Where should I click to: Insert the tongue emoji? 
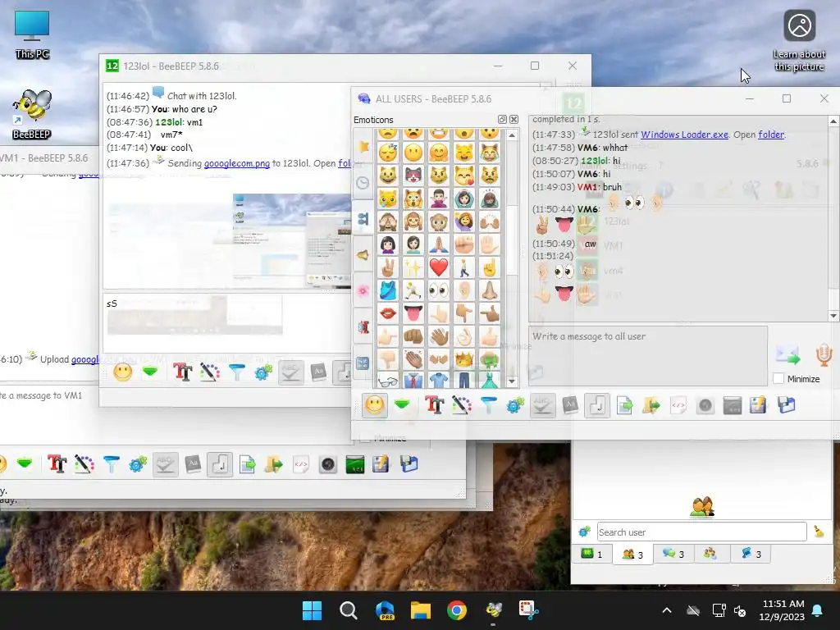tap(413, 313)
